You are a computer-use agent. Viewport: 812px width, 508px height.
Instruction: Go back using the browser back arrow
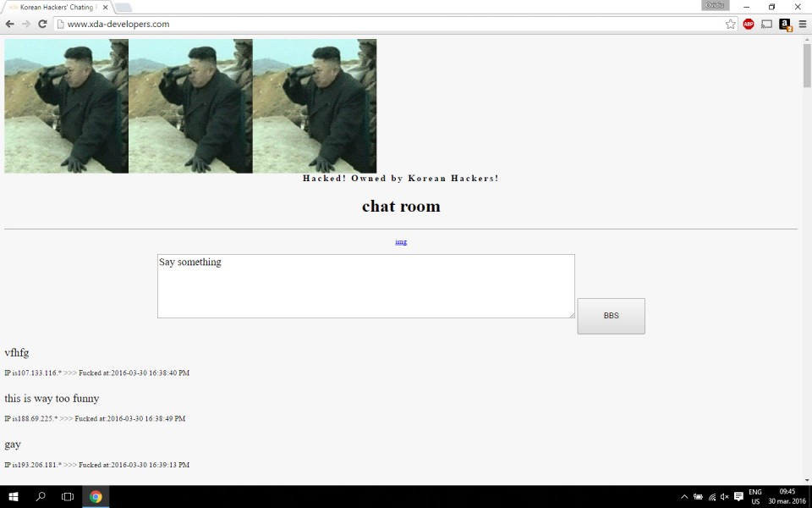click(x=10, y=24)
